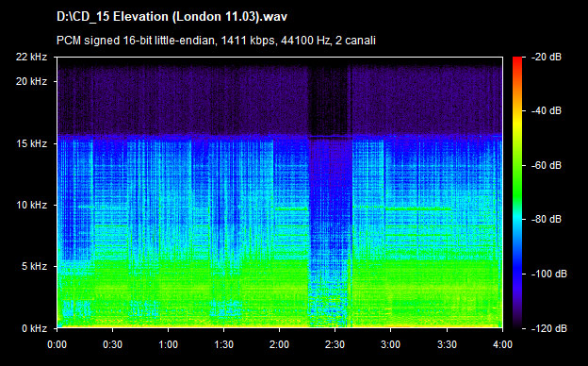The image size is (588, 366).
Task: Click the -120 dB legend label
Action: pyautogui.click(x=549, y=328)
